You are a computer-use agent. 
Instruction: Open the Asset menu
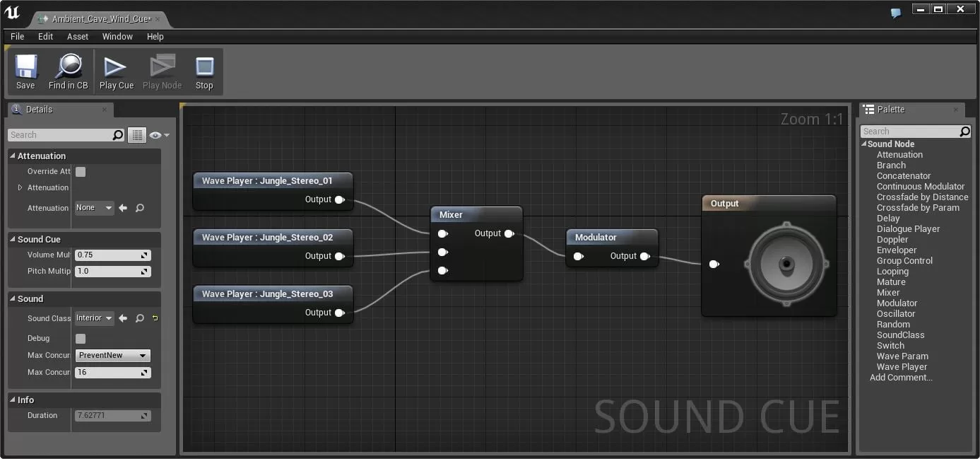[x=78, y=36]
